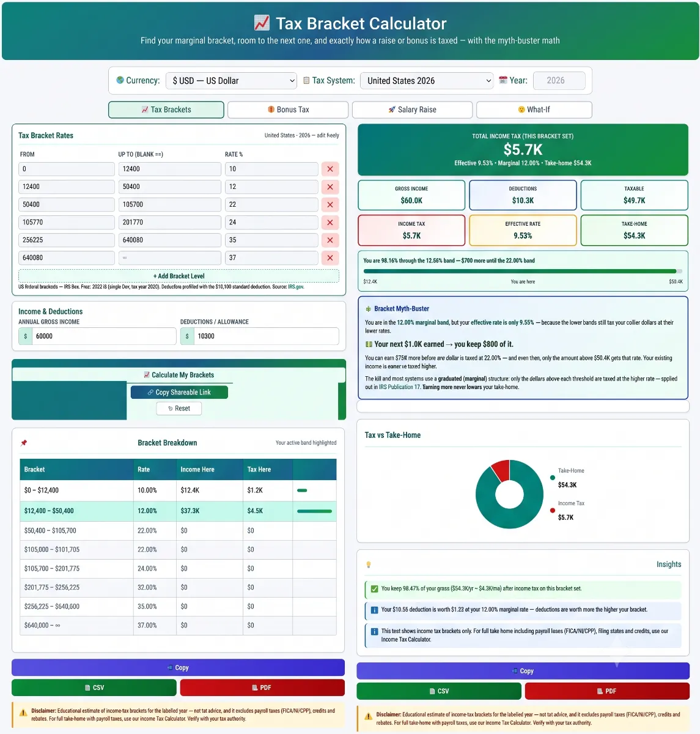Open the What-If tab
Viewport: 700px width, 734px height.
534,109
